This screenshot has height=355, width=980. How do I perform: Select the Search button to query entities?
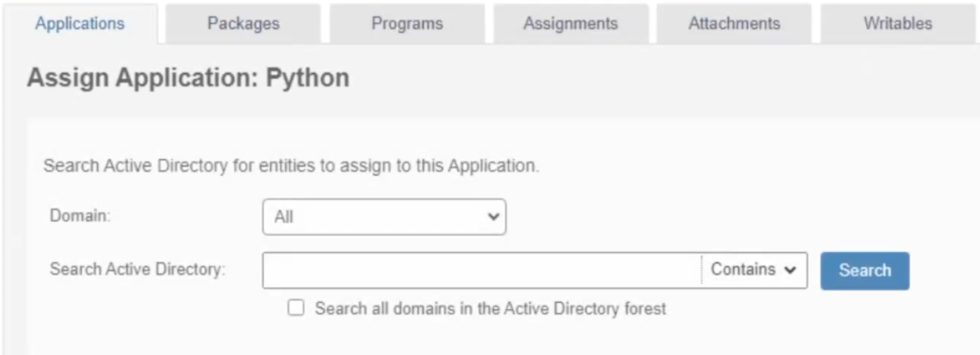[x=864, y=270]
